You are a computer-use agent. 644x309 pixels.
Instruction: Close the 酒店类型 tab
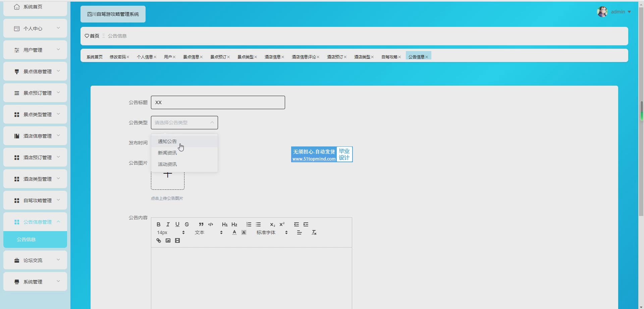pos(372,57)
